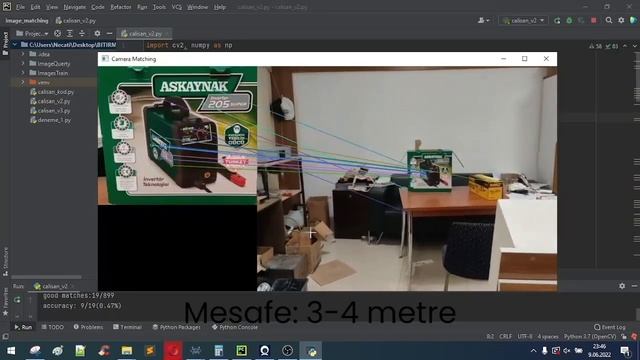Open the Python Console tool window
This screenshot has width=640, height=360.
(235, 327)
